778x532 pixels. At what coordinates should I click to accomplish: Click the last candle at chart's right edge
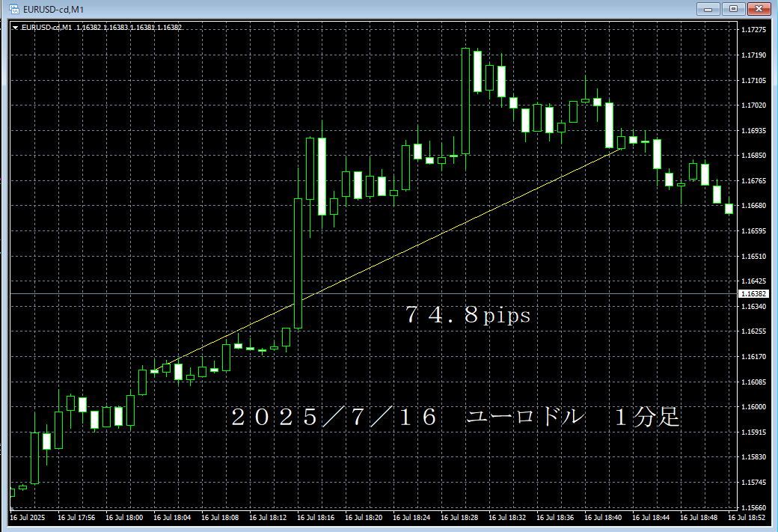729,208
